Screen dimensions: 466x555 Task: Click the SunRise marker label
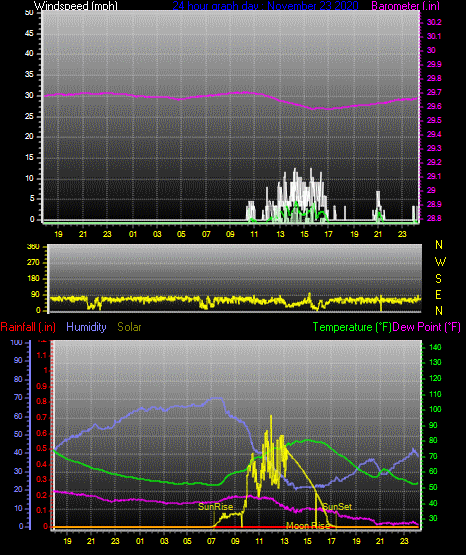[215, 507]
